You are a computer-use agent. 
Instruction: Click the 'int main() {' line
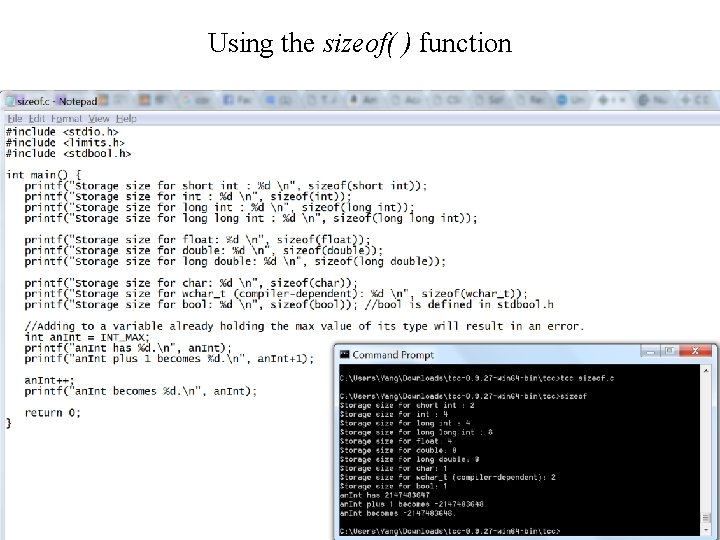pyautogui.click(x=44, y=175)
